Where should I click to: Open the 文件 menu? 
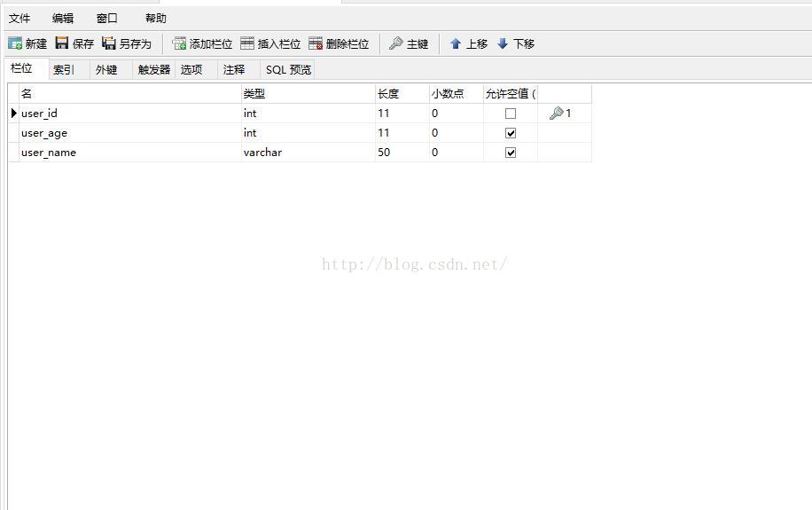point(20,18)
